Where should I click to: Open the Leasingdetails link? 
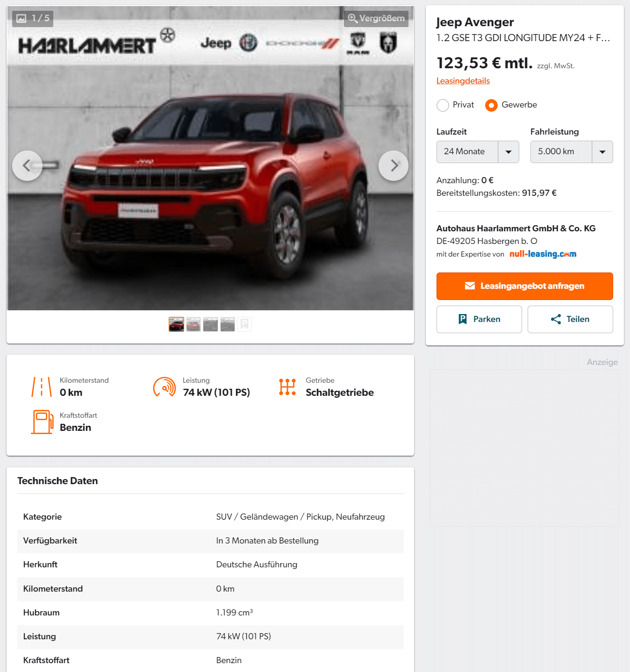point(463,81)
